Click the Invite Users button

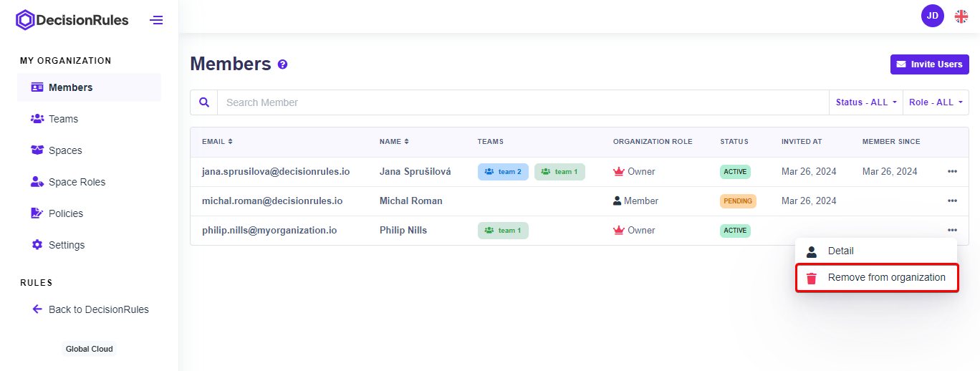929,64
